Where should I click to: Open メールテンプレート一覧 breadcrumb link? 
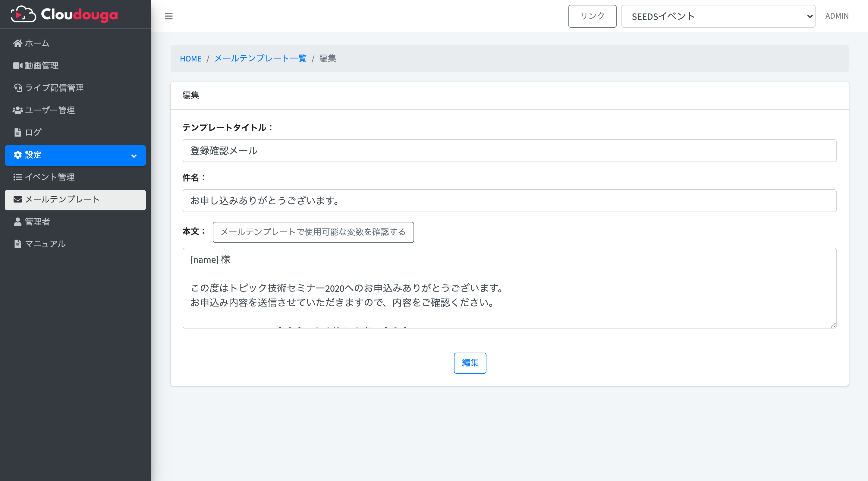coord(260,58)
